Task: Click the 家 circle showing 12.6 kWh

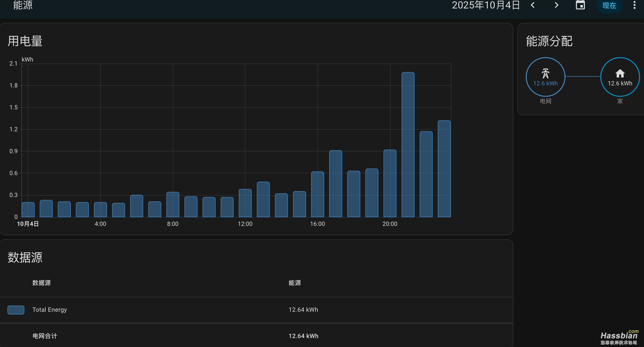Action: pos(620,83)
